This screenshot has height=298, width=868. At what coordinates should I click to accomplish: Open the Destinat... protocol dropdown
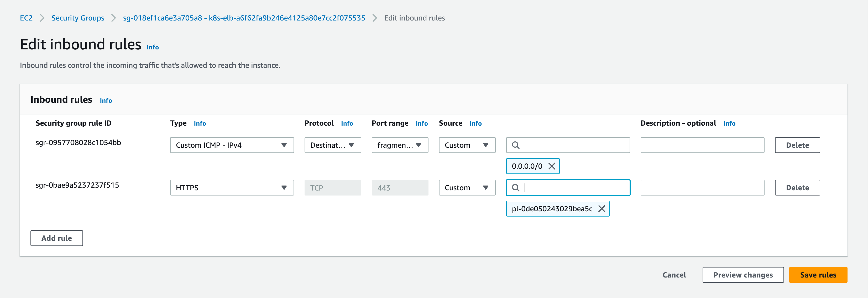coord(332,145)
